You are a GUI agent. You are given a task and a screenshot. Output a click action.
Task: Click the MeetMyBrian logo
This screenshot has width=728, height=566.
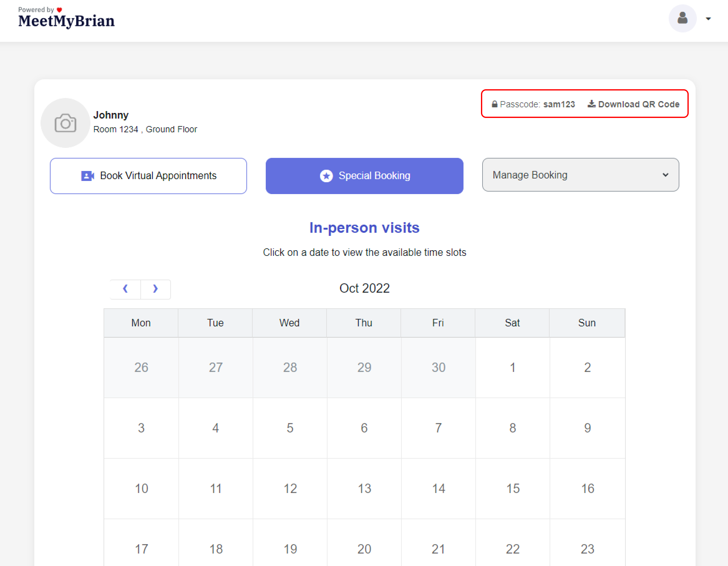pyautogui.click(x=66, y=21)
